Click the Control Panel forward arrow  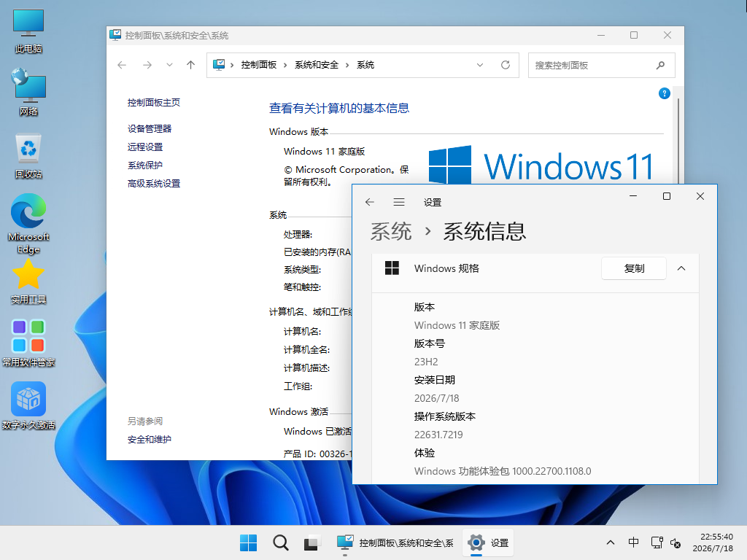pyautogui.click(x=147, y=65)
